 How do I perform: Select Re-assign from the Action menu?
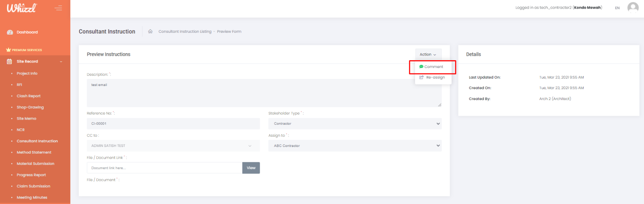pyautogui.click(x=435, y=77)
